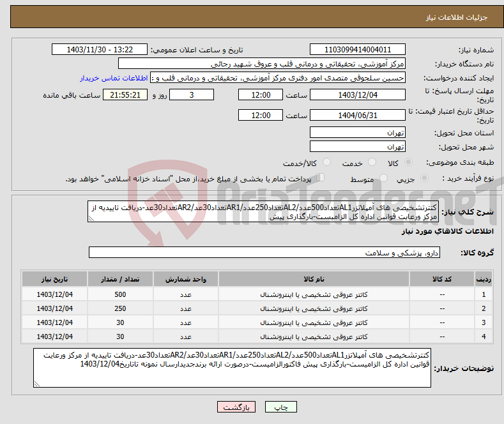Open اطلاعات تماس خریدار link
Viewport: 504px width, 424px height.
click(114, 78)
